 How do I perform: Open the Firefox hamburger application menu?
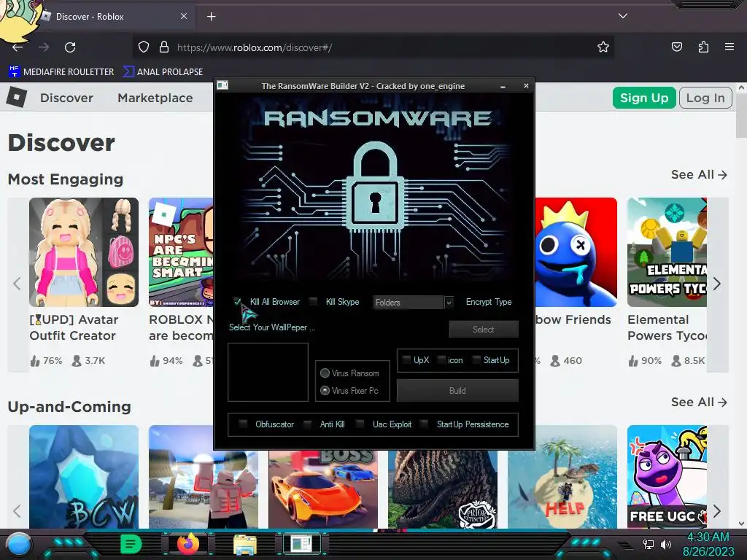(x=729, y=47)
